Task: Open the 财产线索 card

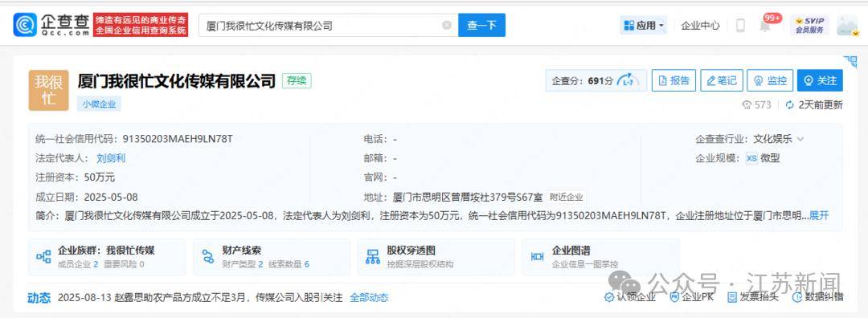Action: [272, 257]
